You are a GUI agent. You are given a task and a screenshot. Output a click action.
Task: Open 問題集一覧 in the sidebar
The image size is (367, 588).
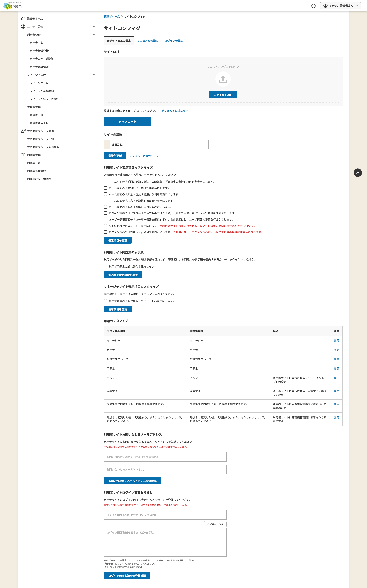[x=34, y=163]
